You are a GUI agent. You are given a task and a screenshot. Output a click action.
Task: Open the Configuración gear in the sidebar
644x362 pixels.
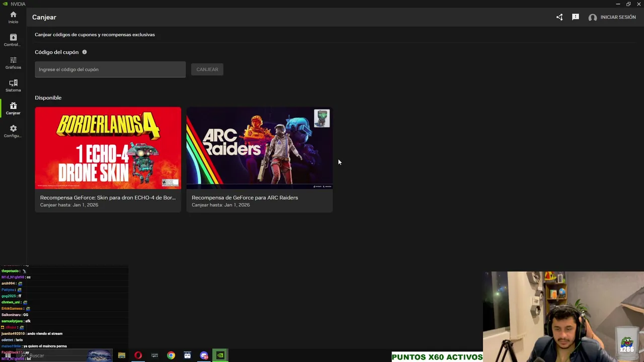[13, 131]
